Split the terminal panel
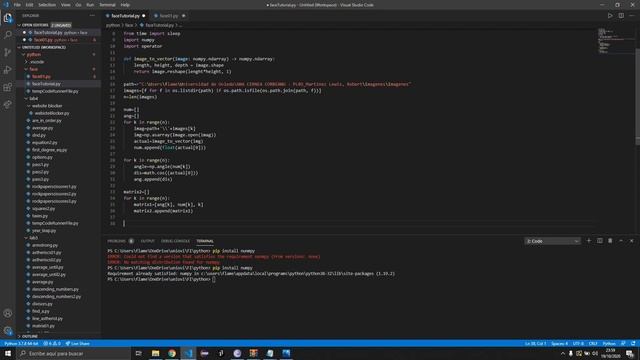Image resolution: width=640 pixels, height=360 pixels. pos(600,241)
